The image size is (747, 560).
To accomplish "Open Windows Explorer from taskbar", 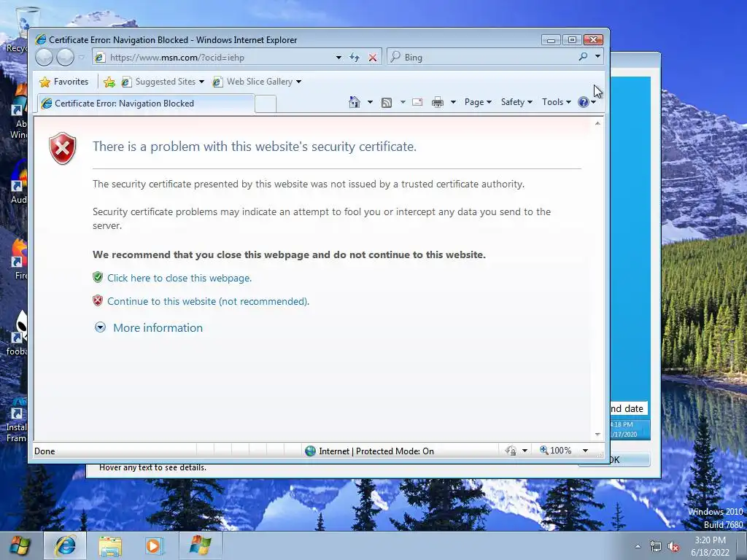I will point(110,545).
